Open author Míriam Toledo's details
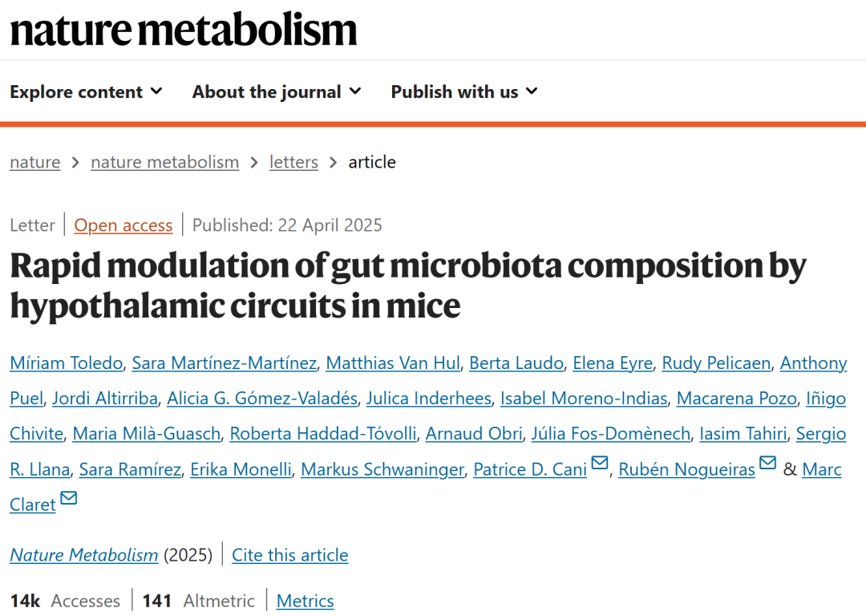The height and width of the screenshot is (616, 866). click(67, 363)
